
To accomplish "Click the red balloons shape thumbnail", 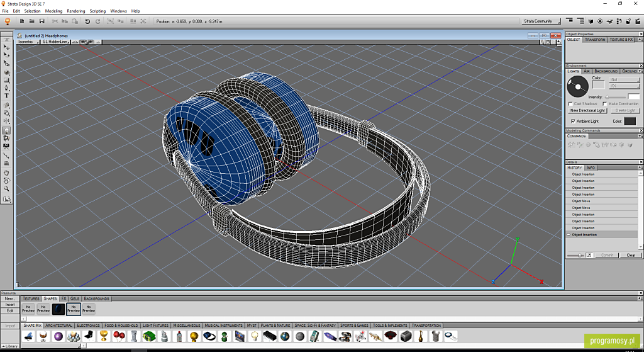I will (119, 336).
